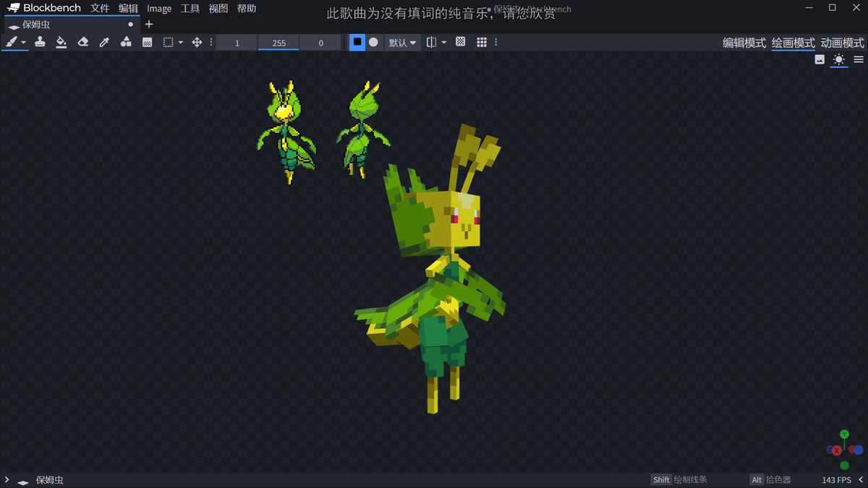The width and height of the screenshot is (868, 488).
Task: Click the background image icon above viewport
Action: [x=819, y=59]
